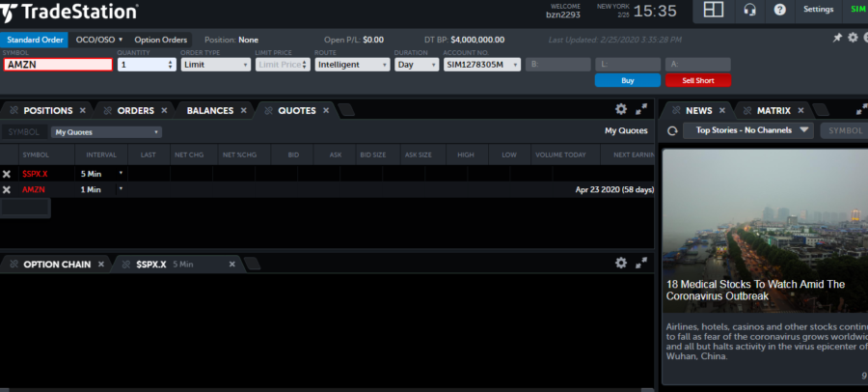The image size is (868, 392).
Task: Maximize the Option Chain panel with the expand icon
Action: [641, 263]
